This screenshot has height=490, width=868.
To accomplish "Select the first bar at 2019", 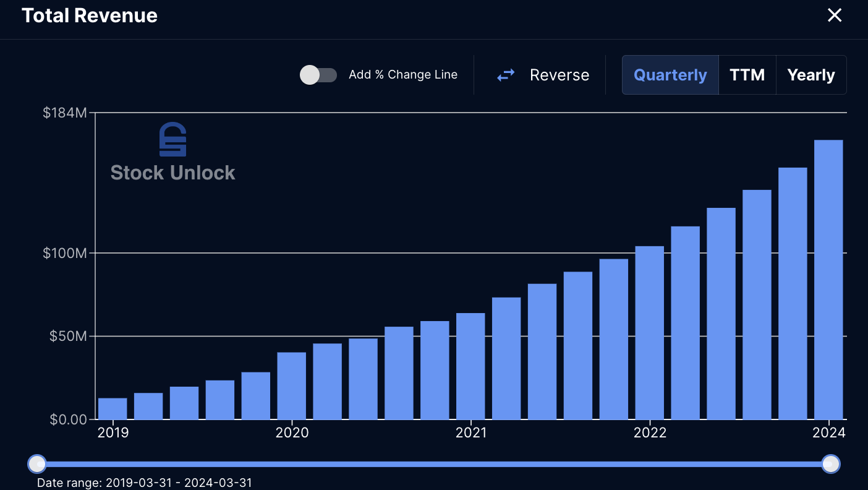I will coord(113,409).
